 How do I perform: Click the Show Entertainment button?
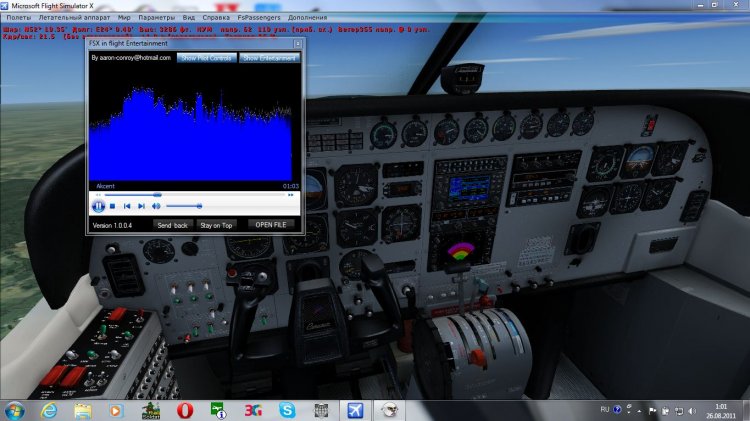(x=269, y=58)
